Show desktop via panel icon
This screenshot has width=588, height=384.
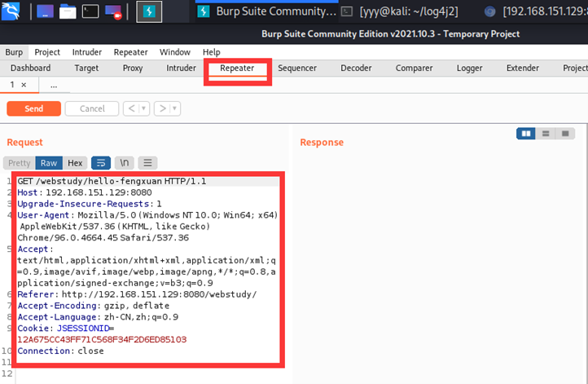45,11
